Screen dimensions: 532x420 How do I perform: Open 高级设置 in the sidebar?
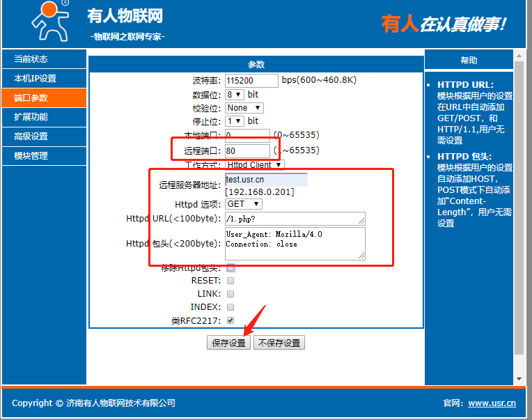coord(43,137)
